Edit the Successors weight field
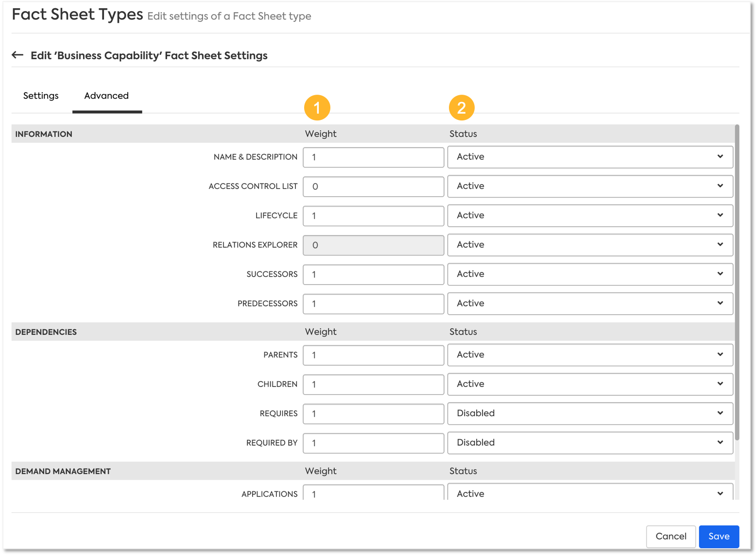 coord(373,274)
